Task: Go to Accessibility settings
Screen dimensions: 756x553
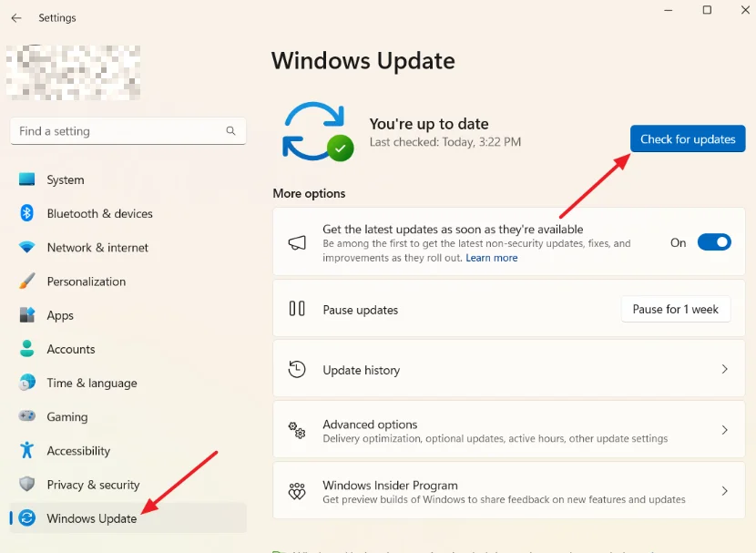Action: tap(128, 450)
